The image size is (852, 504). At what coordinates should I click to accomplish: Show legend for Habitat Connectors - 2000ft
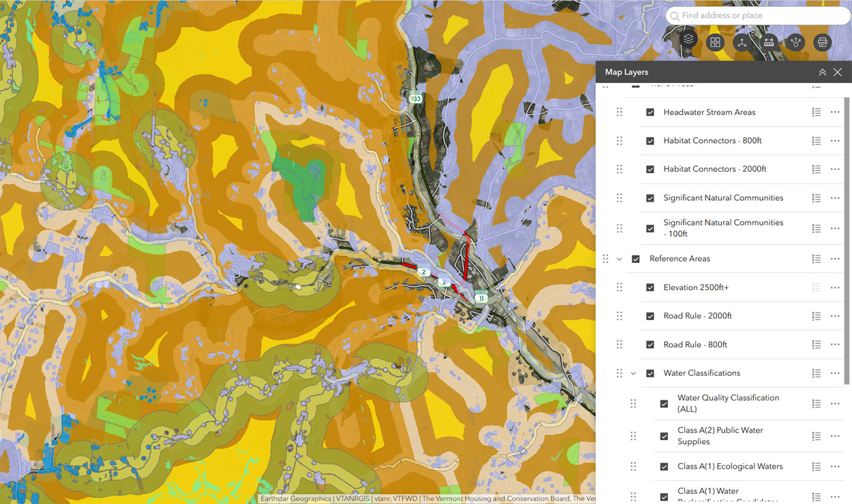pyautogui.click(x=816, y=170)
